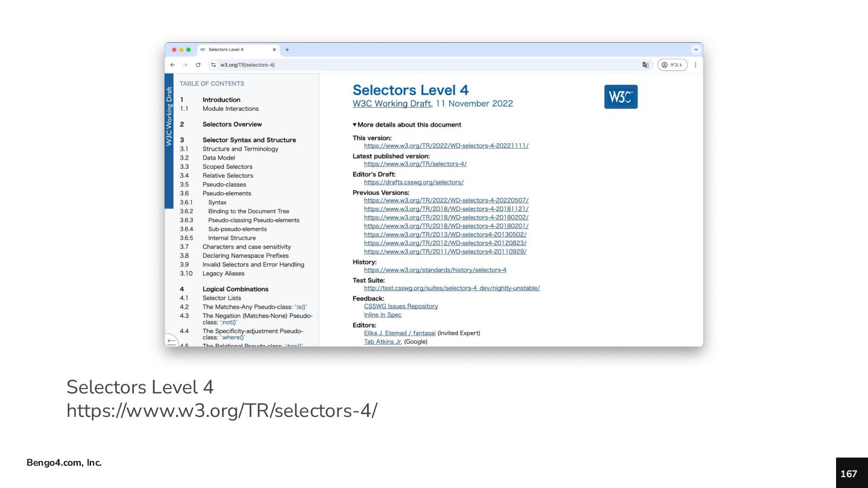Image resolution: width=868 pixels, height=488 pixels.
Task: Jump to 1.1 Module Interactions
Action: [230, 109]
